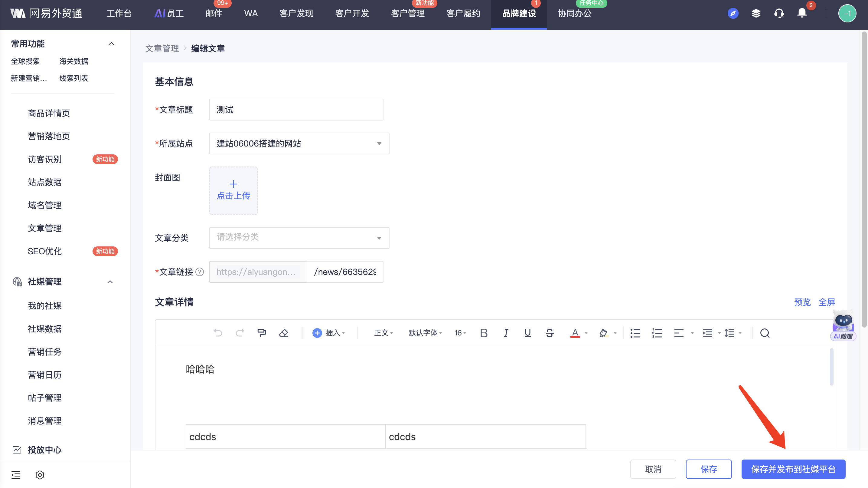
Task: Toggle bold formatting
Action: [484, 333]
